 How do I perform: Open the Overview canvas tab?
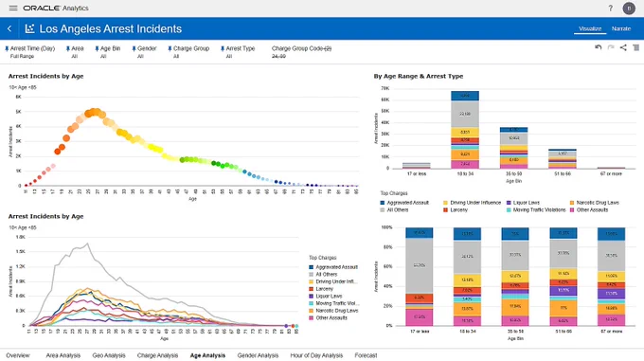(18, 355)
